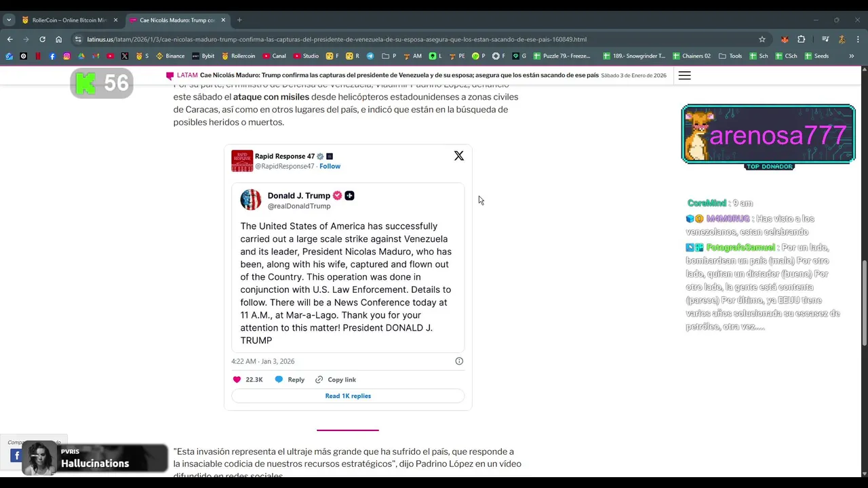Select the Cae Nicolás Maduro tab
The image size is (868, 488).
178,20
